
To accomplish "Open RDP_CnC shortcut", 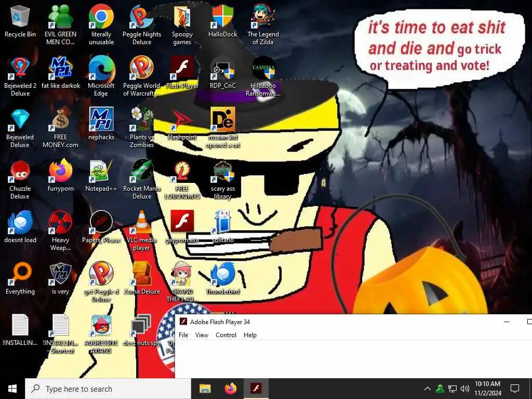I will point(222,72).
